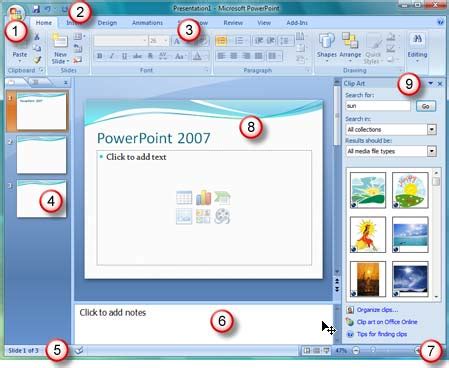
Task: Switch to Slide Sorter view in status bar
Action: 317,350
